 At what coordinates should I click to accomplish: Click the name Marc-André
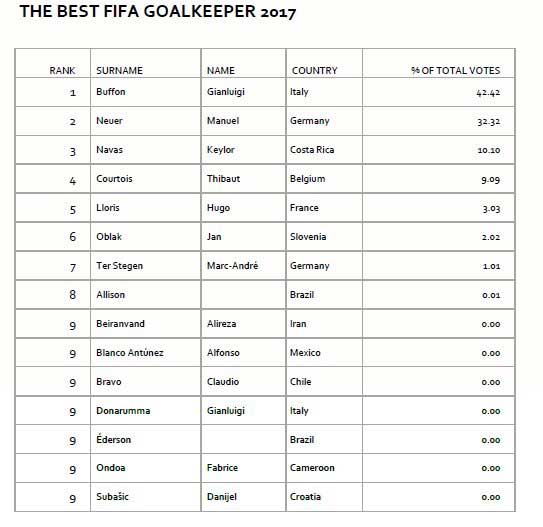pyautogui.click(x=232, y=266)
